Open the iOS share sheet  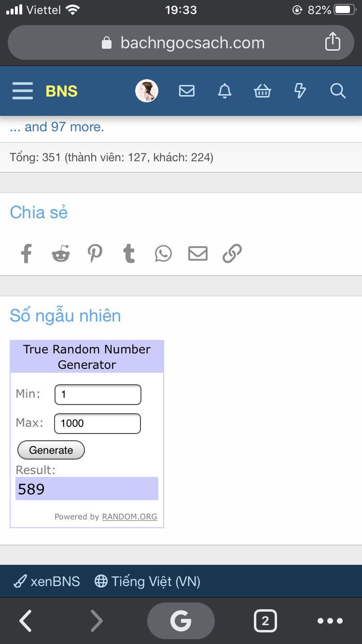tap(333, 42)
